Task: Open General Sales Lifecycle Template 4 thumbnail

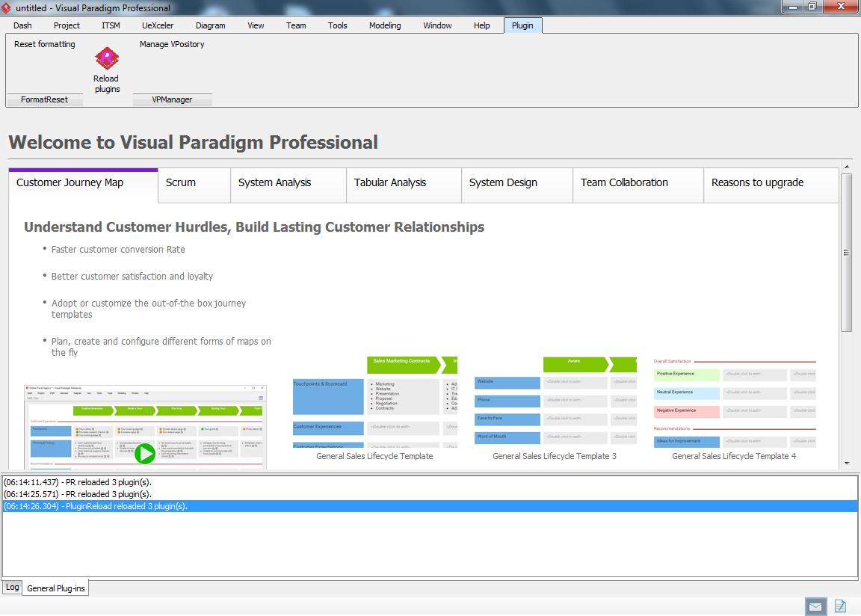Action: 735,402
